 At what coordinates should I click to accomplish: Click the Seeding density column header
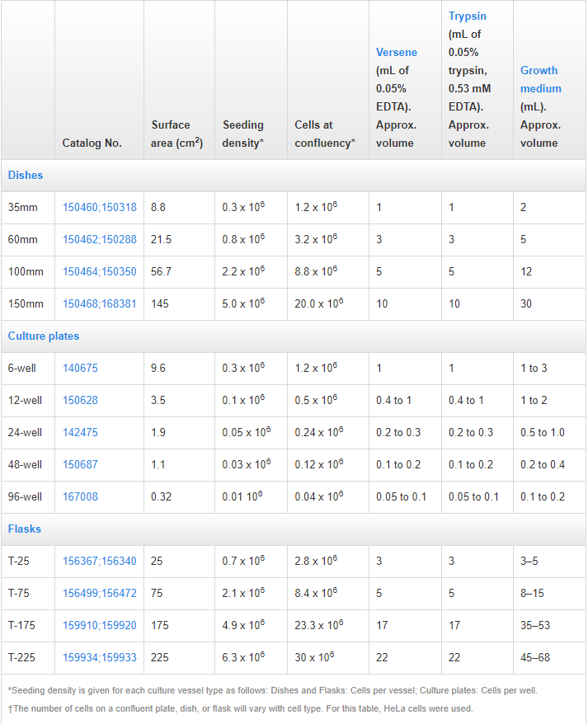243,134
